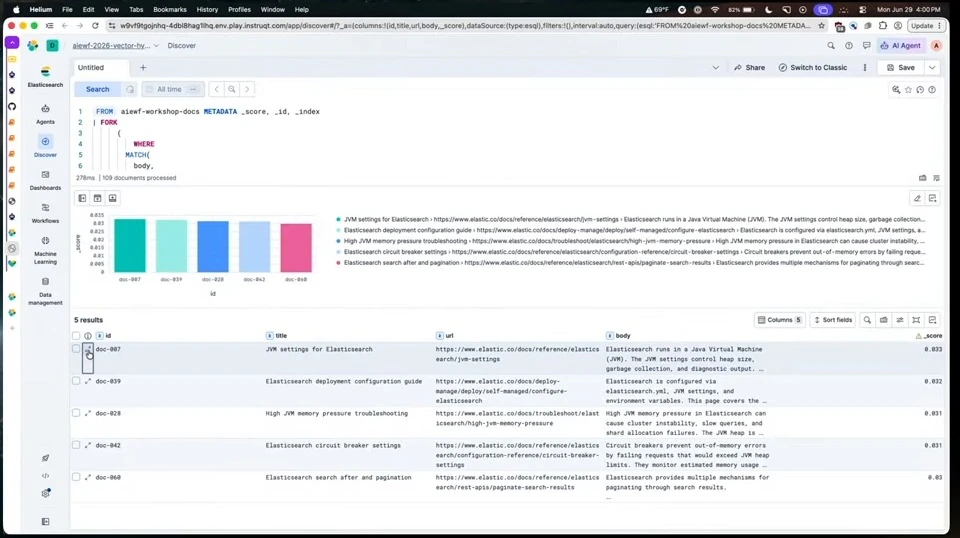Screen dimensions: 960x538
Task: Open the tabs list chevron left of Share
Action: 715,67
